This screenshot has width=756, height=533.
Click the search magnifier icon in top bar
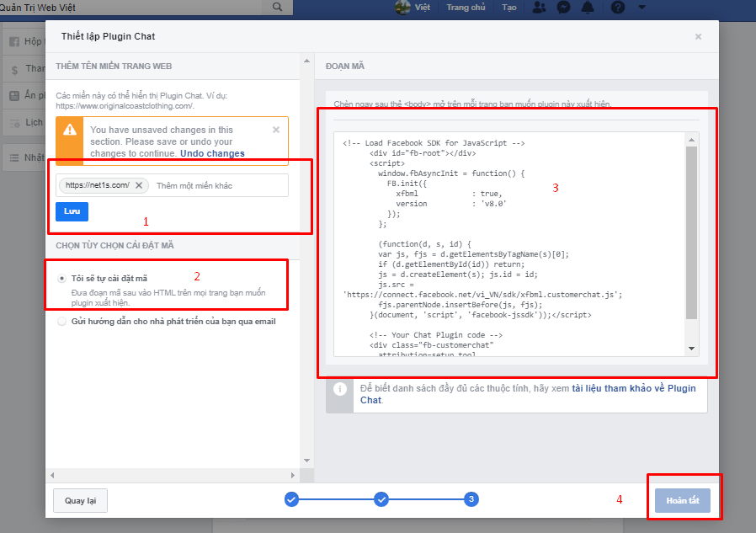point(277,7)
